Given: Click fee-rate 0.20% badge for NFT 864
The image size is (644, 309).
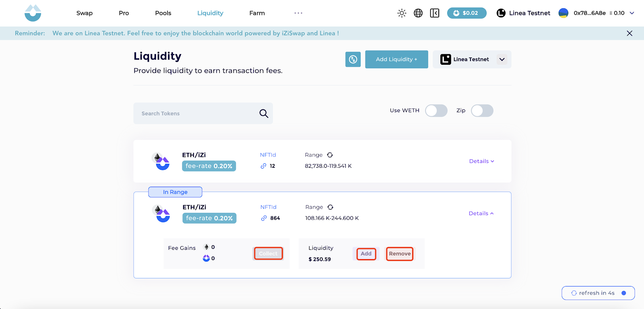Looking at the screenshot, I should [209, 218].
